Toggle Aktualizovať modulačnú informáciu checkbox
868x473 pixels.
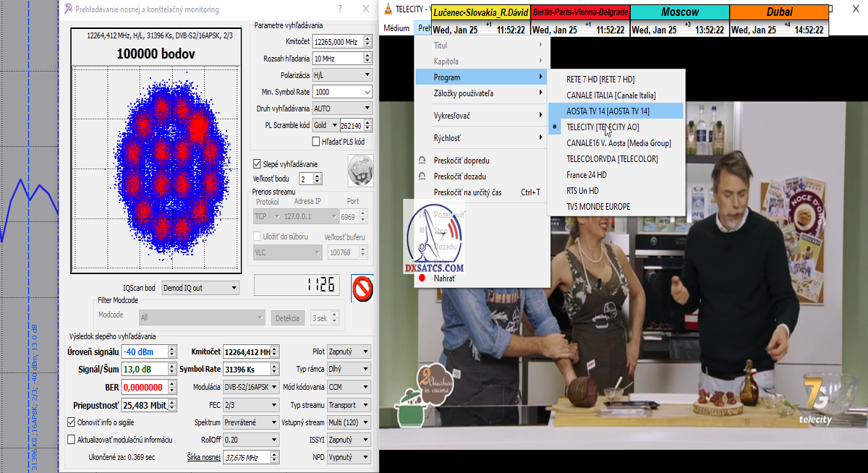coord(71,439)
